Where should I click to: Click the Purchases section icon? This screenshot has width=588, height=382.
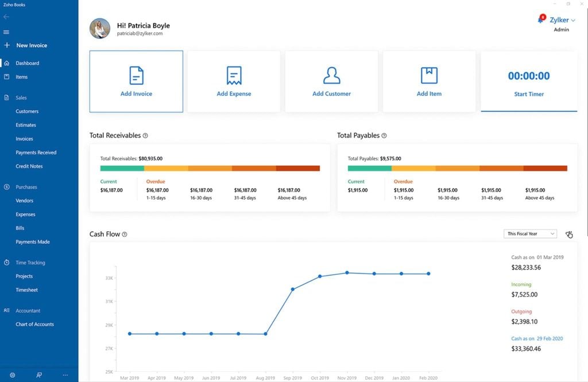[x=6, y=187]
